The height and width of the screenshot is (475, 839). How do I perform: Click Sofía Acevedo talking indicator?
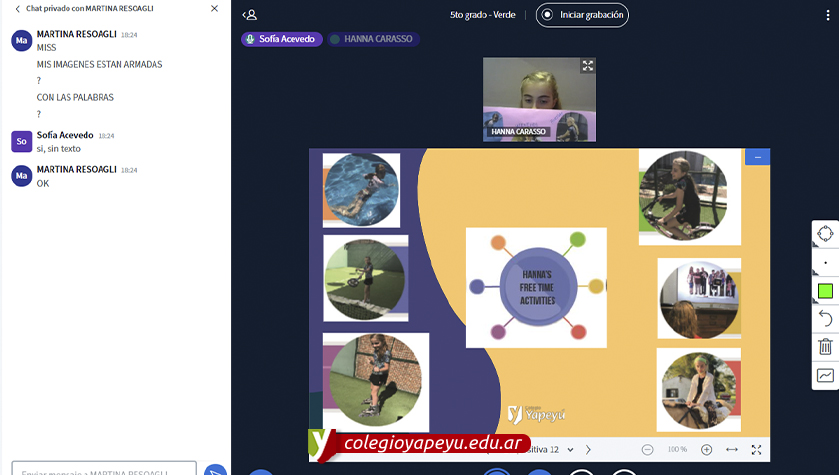click(281, 39)
